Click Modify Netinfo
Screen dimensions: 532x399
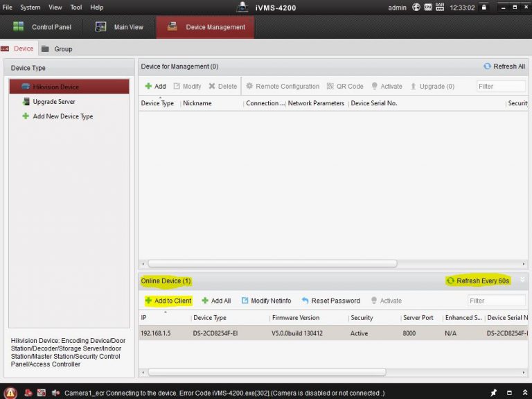(266, 301)
